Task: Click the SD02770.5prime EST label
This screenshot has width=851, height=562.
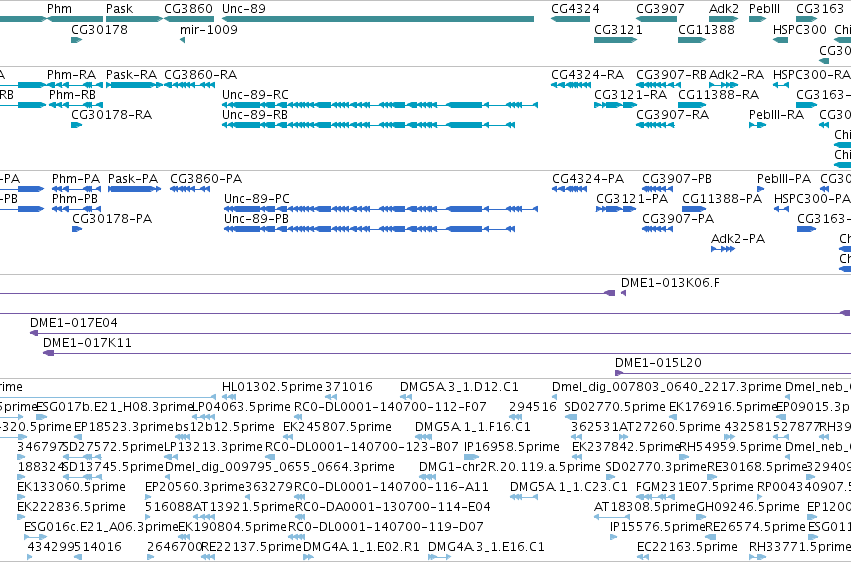Action: pyautogui.click(x=614, y=407)
